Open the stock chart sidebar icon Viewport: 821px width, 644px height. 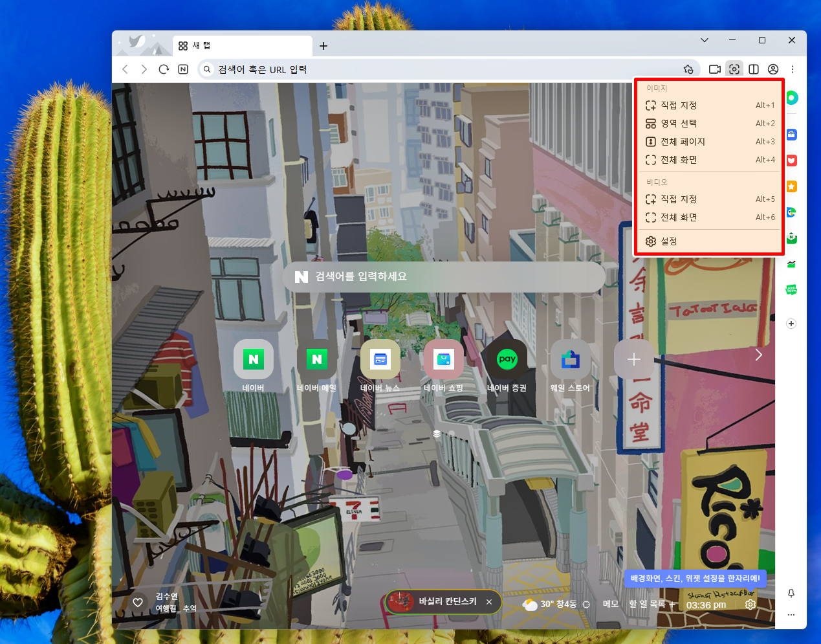click(x=791, y=264)
